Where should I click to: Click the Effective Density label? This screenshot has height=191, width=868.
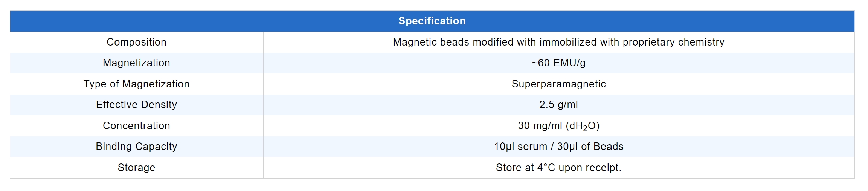pos(136,105)
